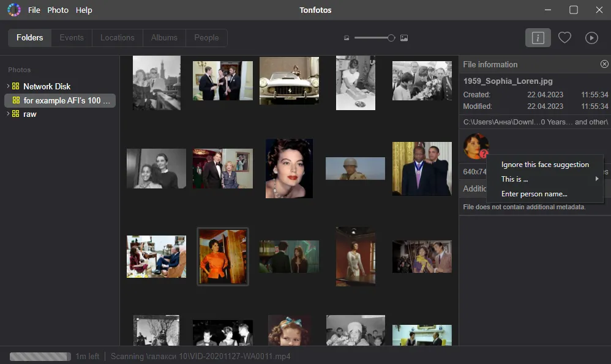Click the Created date 22.04.2023 value
Screen dimensions: 611x364
click(x=545, y=95)
